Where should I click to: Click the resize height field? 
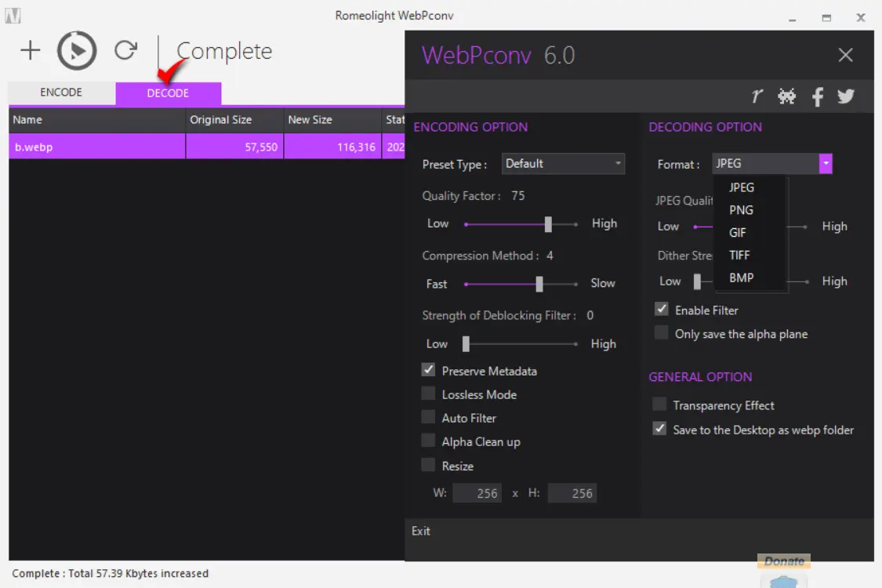pos(572,493)
